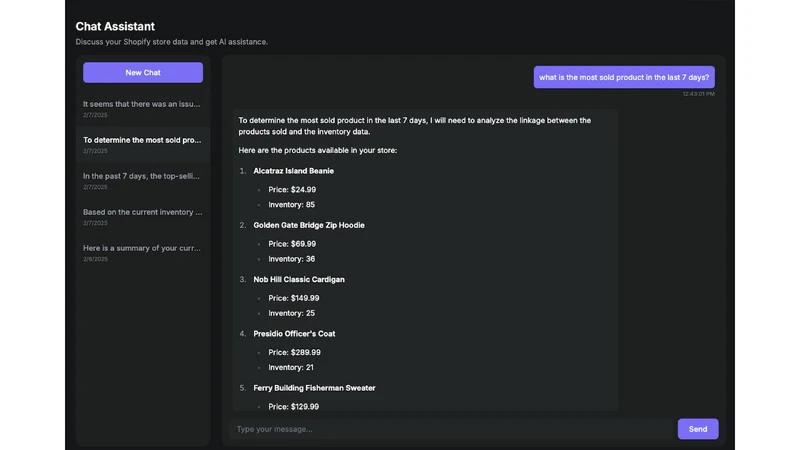The image size is (800, 450).
Task: Open chat 'Based on the current inventory ...'
Action: [143, 217]
